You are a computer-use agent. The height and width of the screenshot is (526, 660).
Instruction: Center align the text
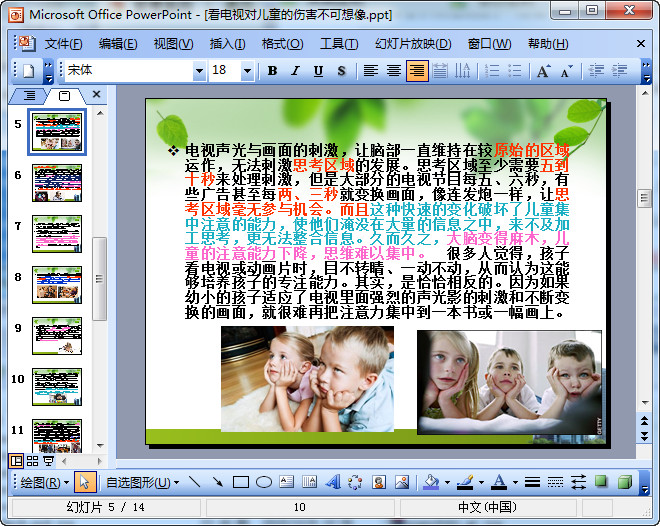point(394,71)
